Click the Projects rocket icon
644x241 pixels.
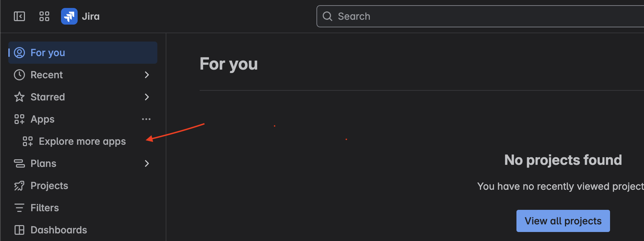pyautogui.click(x=19, y=186)
